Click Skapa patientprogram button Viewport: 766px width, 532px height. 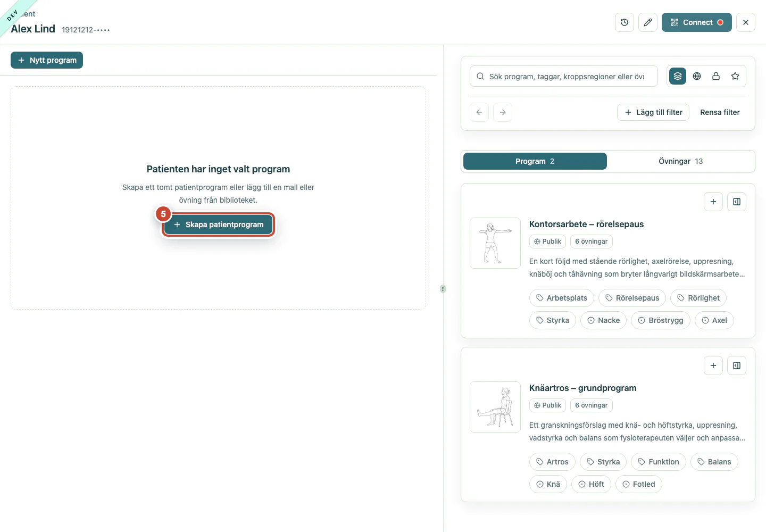218,225
